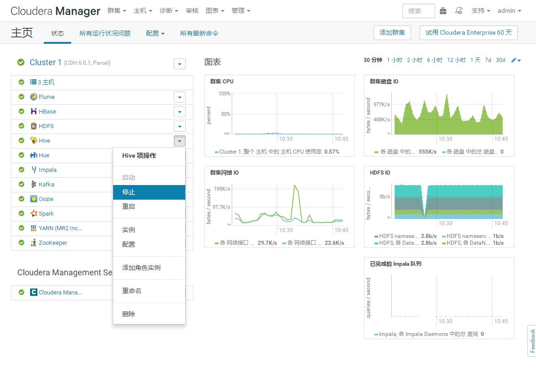Viewport: 536px width, 392px height.
Task: Select 停止 in Hive actions menu
Action: [x=149, y=192]
